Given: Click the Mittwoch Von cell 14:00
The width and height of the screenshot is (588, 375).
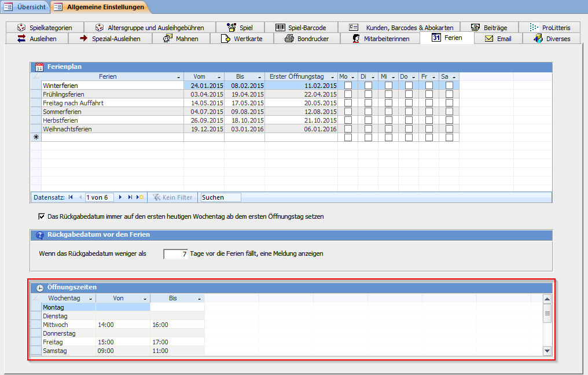Looking at the screenshot, I should [123, 325].
